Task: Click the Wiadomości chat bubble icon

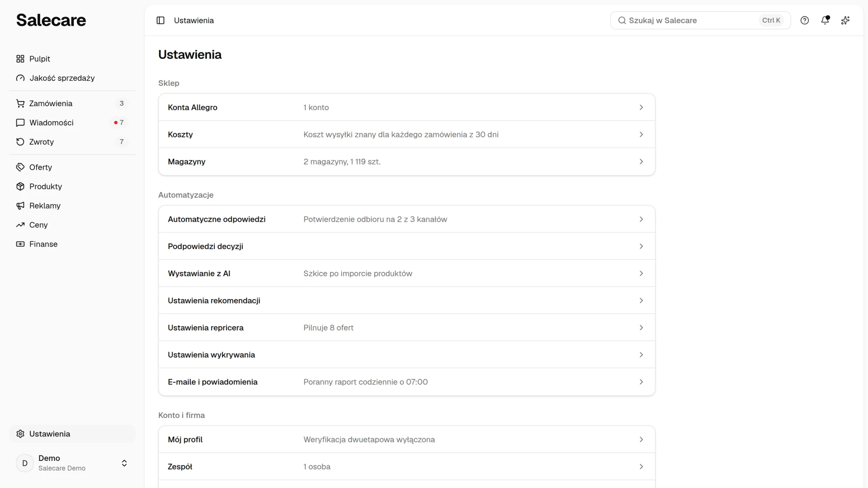Action: pos(20,122)
